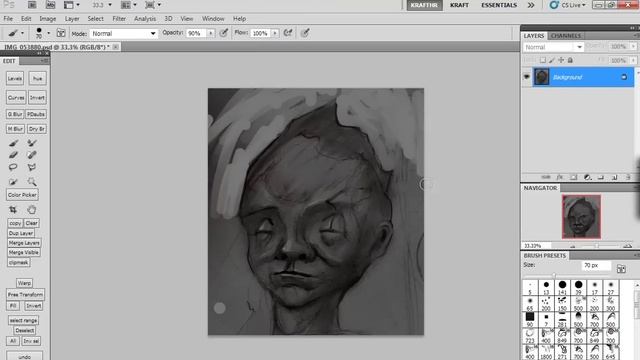
Task: Select the Background layer thumbnail
Action: pyautogui.click(x=542, y=77)
